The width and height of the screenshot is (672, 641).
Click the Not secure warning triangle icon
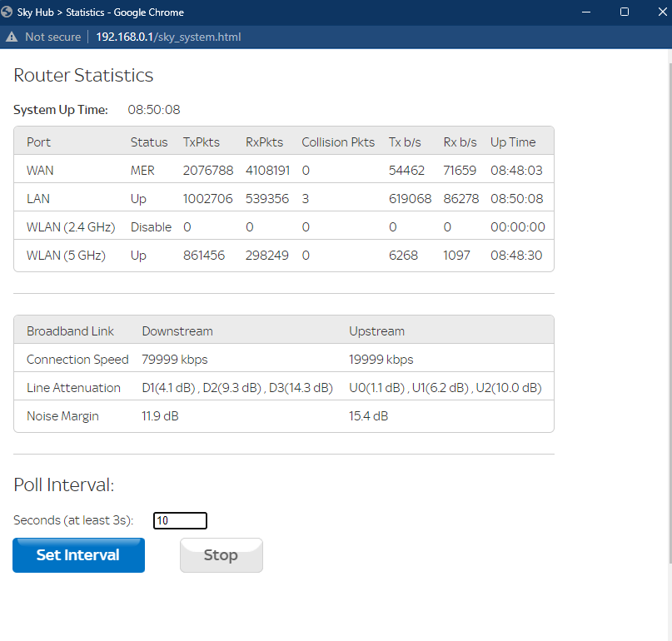tap(12, 37)
